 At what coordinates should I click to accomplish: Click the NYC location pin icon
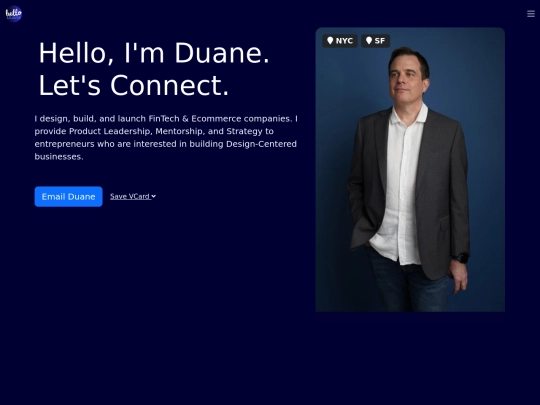(330, 41)
